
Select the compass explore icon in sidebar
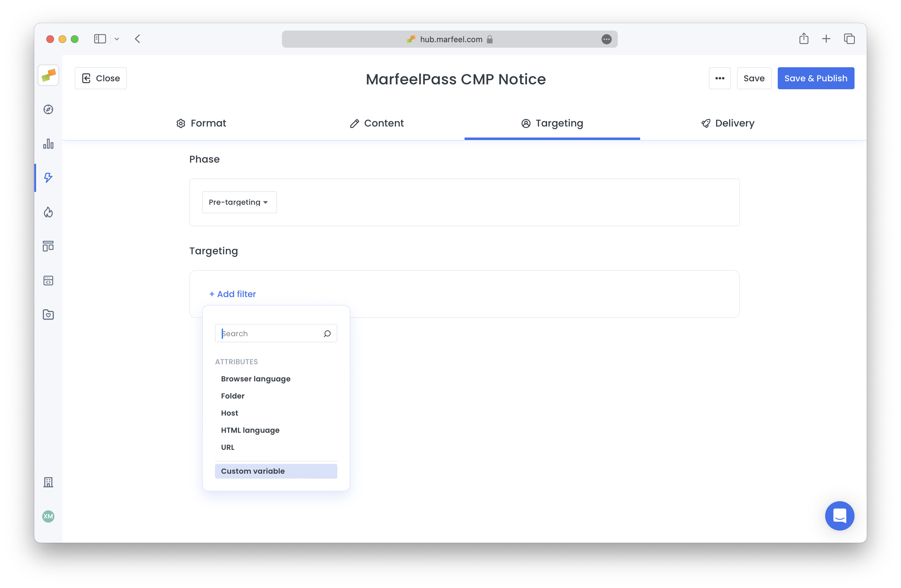(48, 109)
